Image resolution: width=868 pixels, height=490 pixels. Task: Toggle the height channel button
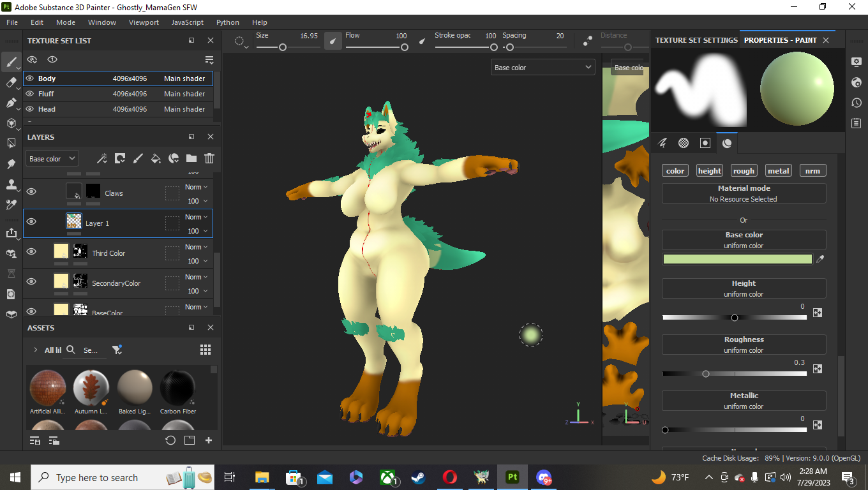click(709, 170)
